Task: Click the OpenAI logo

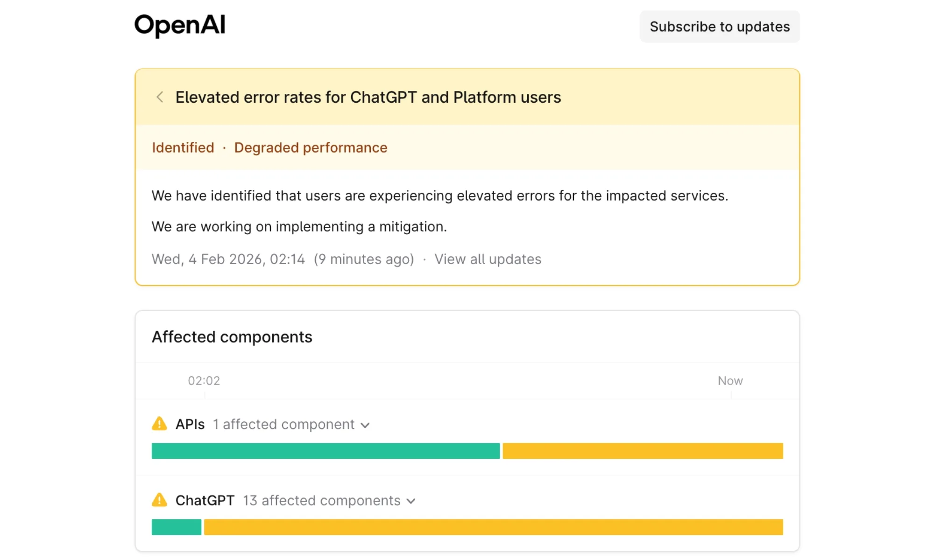Action: tap(179, 26)
